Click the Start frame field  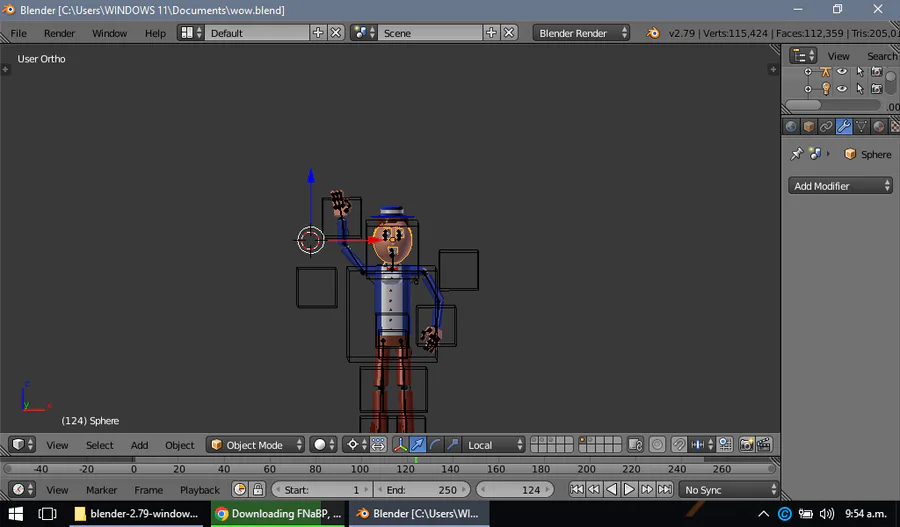[322, 490]
